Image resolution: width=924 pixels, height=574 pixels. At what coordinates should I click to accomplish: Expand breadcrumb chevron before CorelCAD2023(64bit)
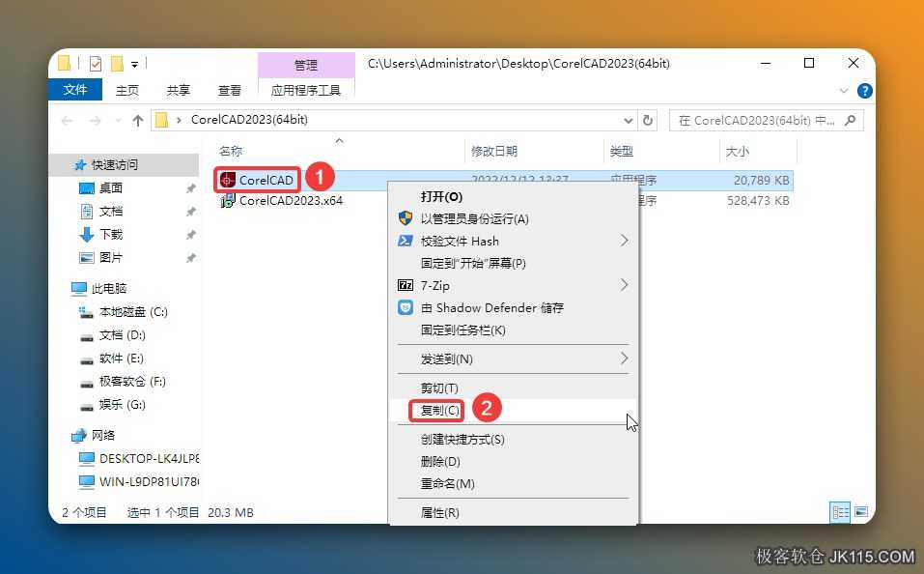click(x=180, y=121)
